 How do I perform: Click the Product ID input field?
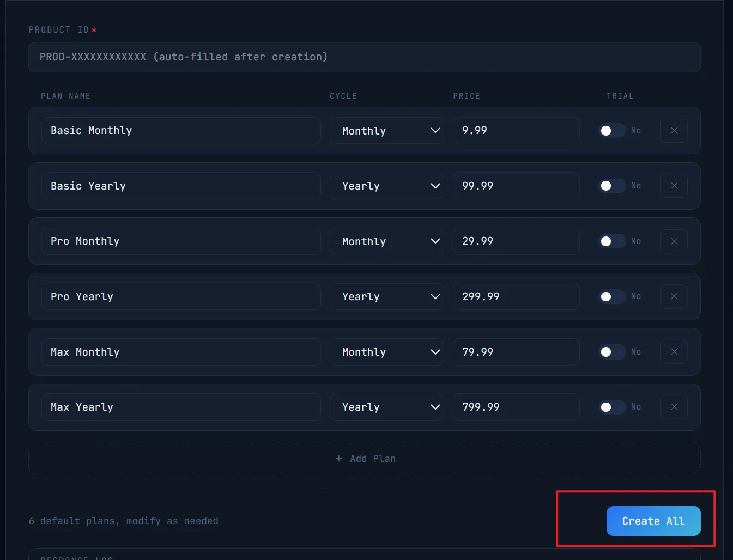(364, 57)
